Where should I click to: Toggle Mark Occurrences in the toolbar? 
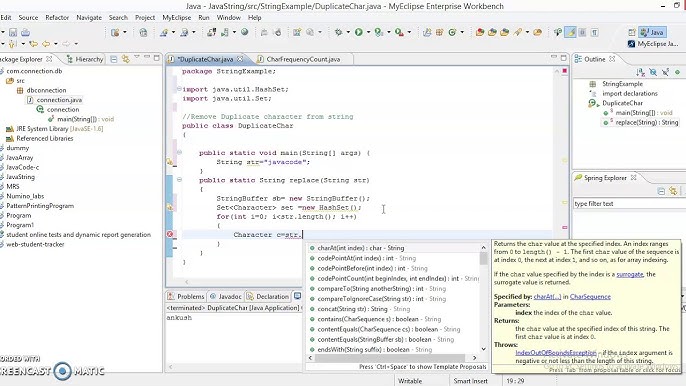(x=570, y=32)
